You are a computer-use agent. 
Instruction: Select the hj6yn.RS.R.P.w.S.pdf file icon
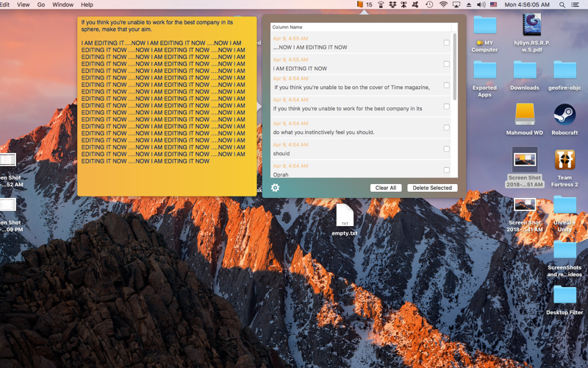tap(531, 25)
